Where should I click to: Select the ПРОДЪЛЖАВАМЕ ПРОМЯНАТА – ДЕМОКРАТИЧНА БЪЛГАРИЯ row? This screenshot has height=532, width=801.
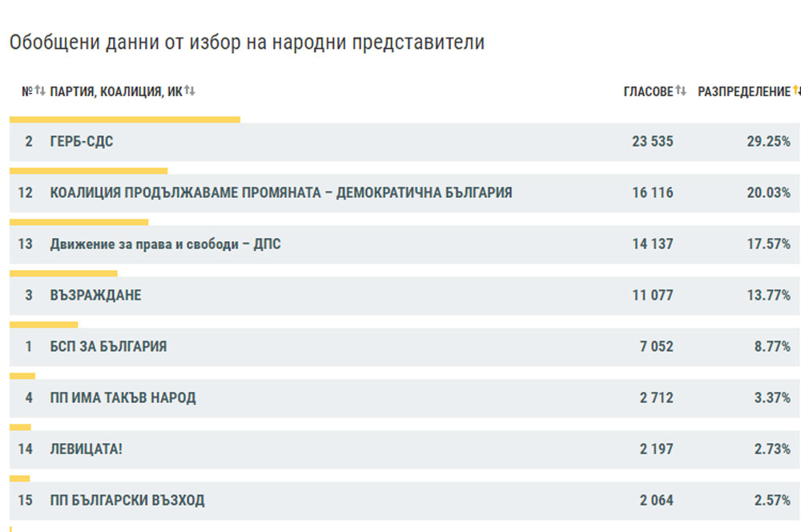pos(280,193)
